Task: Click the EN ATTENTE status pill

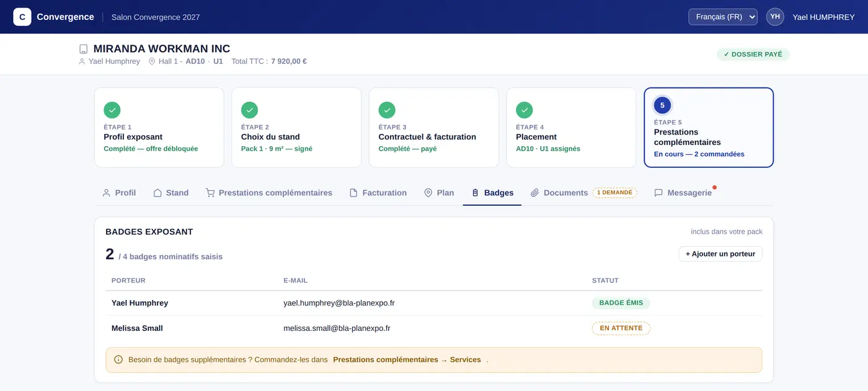Action: (x=621, y=328)
